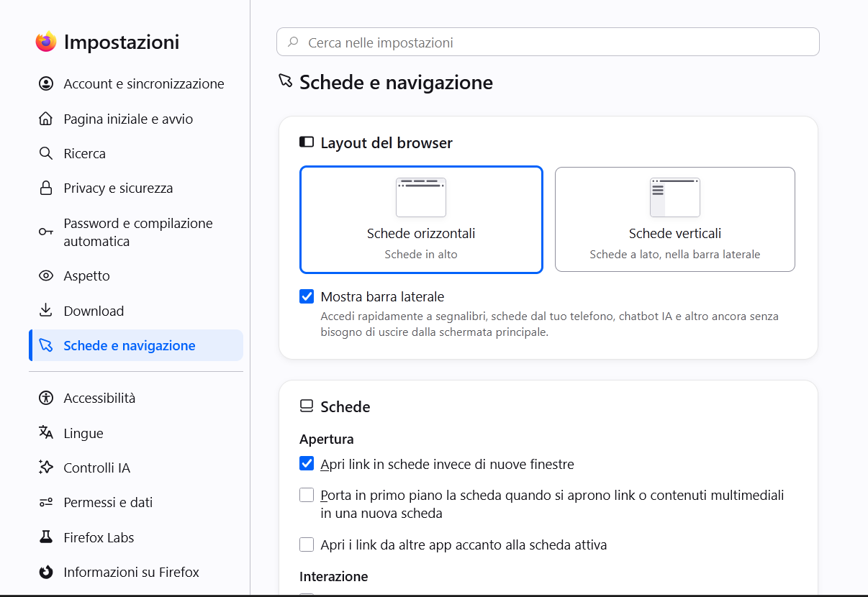Click the padlock icon for Privacy e sicurezza

[46, 188]
